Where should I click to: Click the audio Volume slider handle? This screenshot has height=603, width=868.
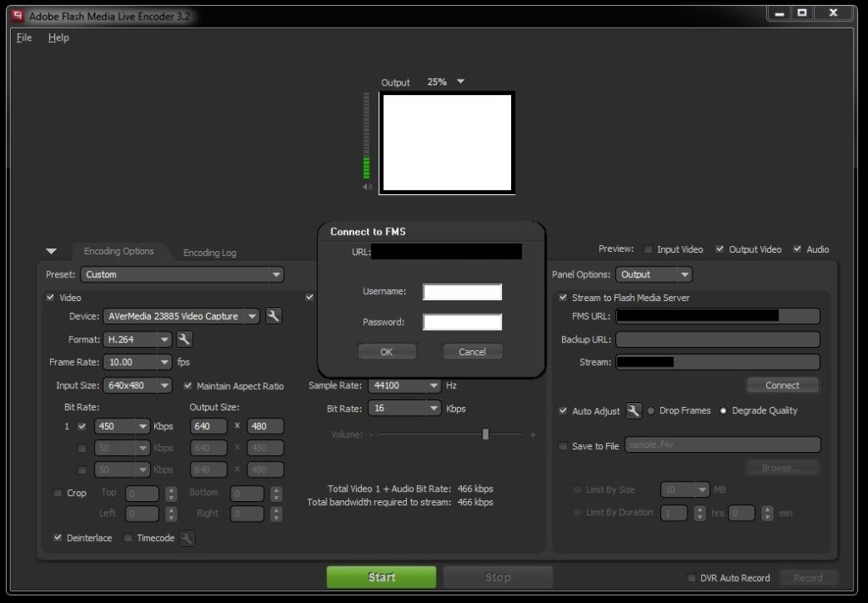(486, 434)
